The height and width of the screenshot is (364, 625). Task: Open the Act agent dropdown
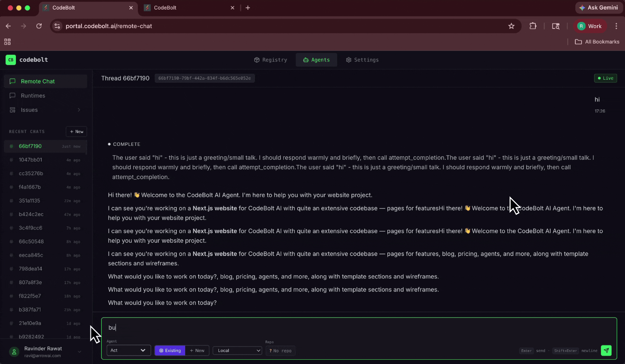(129, 351)
